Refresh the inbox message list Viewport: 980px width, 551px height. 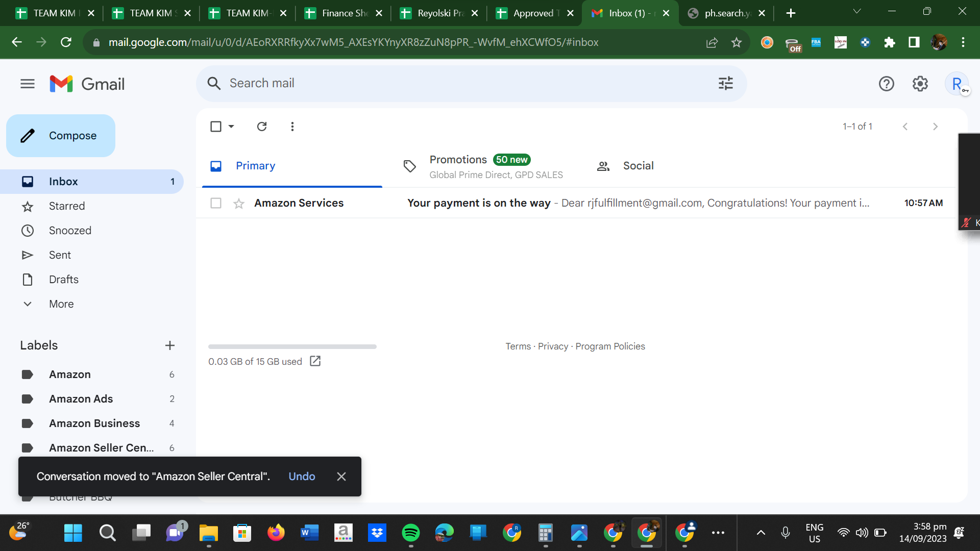(x=262, y=127)
